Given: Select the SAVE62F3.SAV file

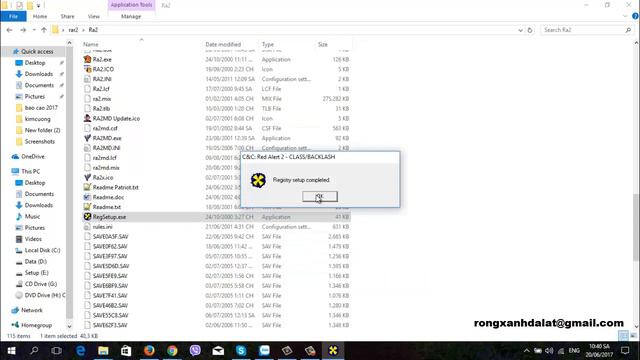Looking at the screenshot, I should click(x=110, y=325).
